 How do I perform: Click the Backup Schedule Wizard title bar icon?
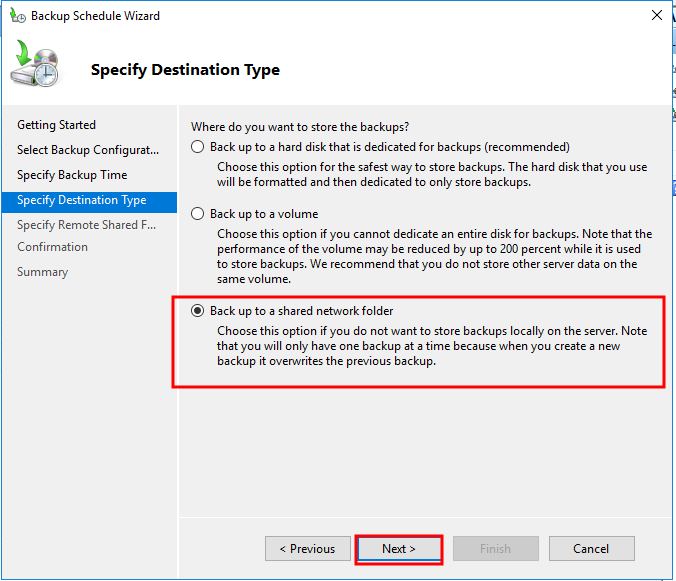click(17, 16)
